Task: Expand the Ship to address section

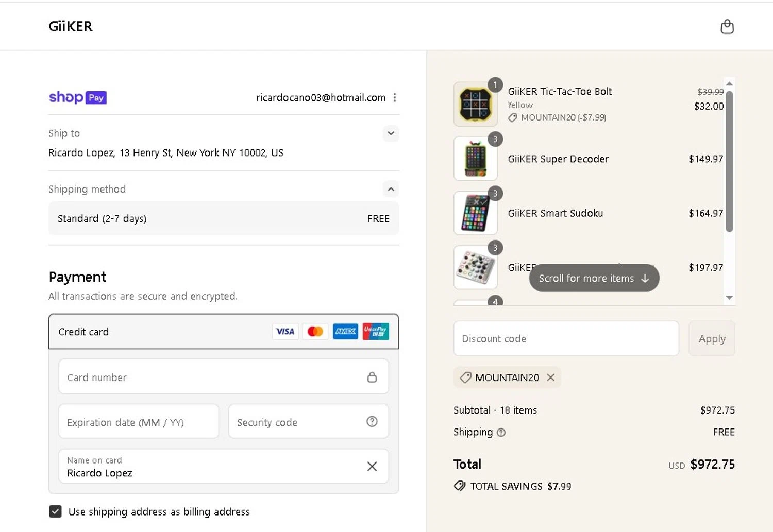Action: pos(391,133)
